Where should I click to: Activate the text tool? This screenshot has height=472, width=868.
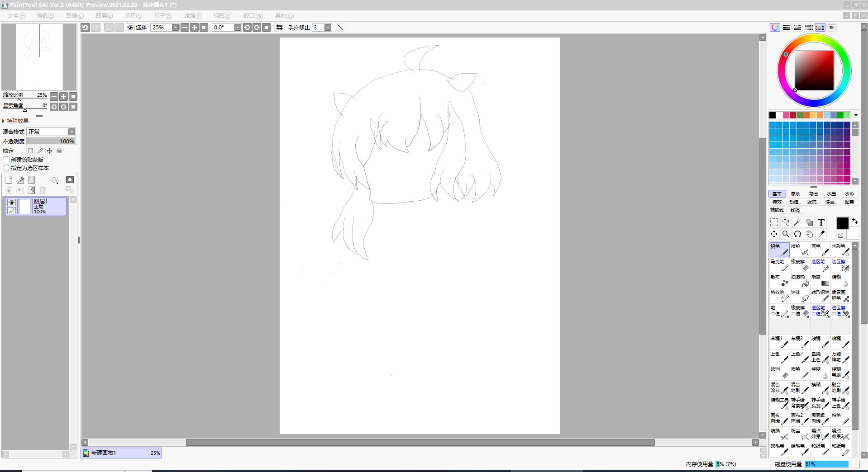click(x=821, y=222)
